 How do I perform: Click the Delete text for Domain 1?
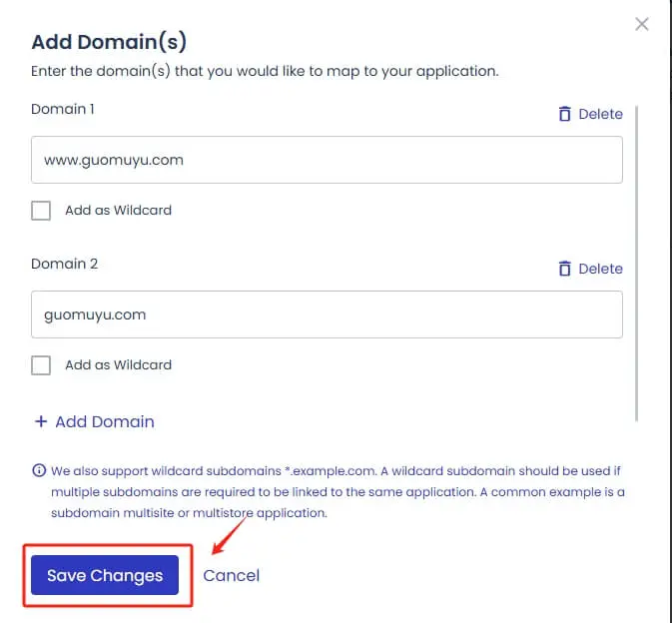click(600, 114)
